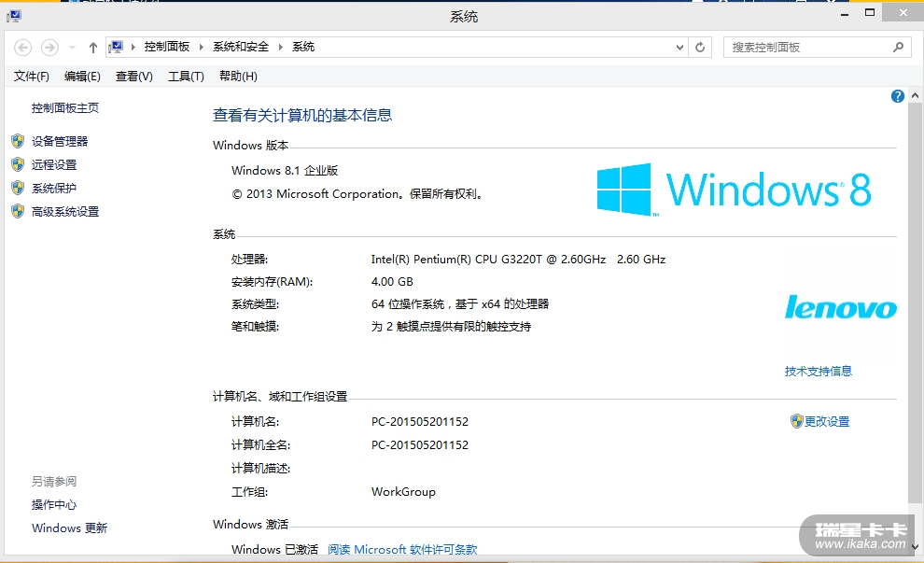The image size is (924, 563).
Task: Maximize the 系统 window
Action: pos(869,13)
